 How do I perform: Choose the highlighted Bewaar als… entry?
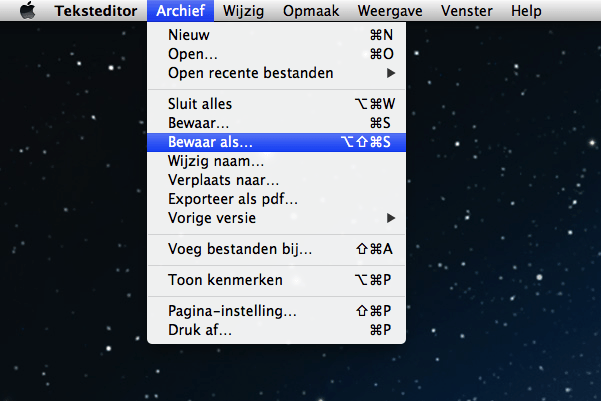point(276,142)
